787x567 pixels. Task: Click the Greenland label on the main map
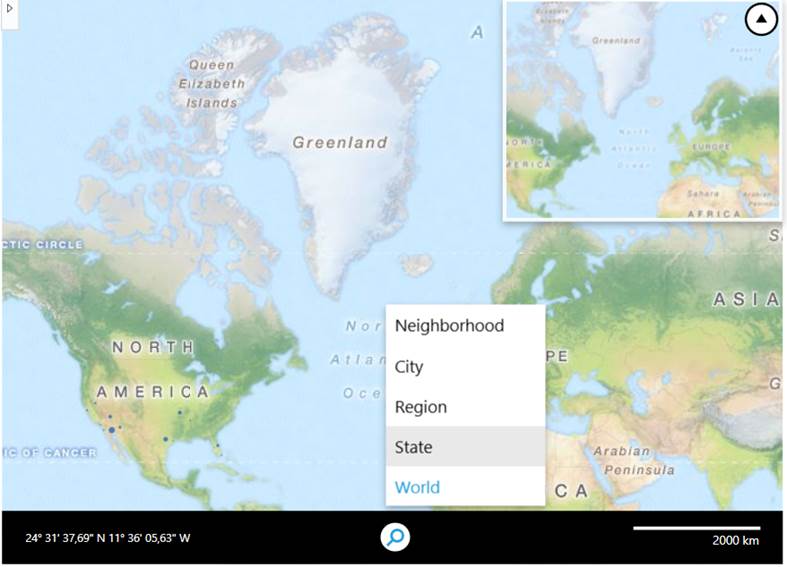(x=339, y=143)
